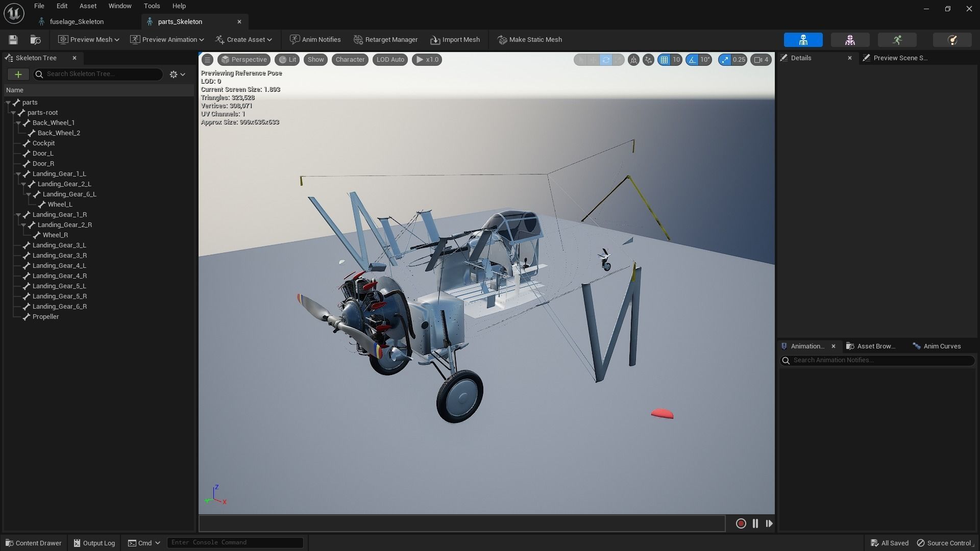Toggle scale snapping in viewport
The width and height of the screenshot is (980, 551).
click(x=725, y=60)
